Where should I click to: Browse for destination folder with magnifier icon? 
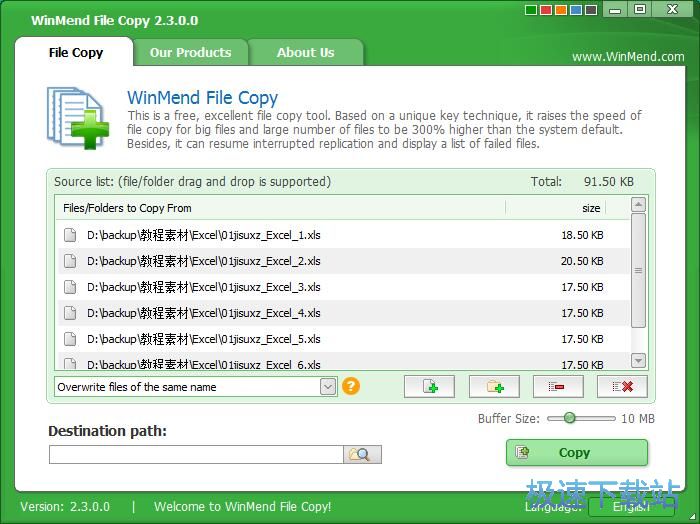coord(362,454)
